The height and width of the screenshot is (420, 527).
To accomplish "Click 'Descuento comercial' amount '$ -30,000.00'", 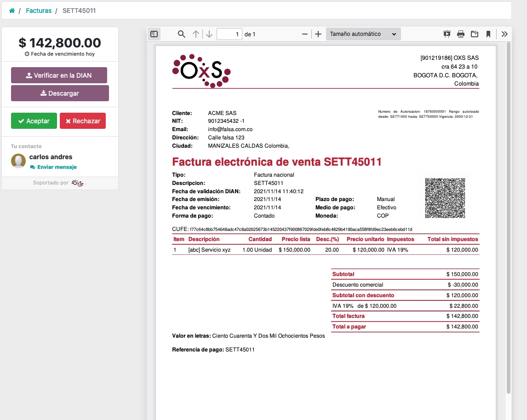I will pos(463,285).
